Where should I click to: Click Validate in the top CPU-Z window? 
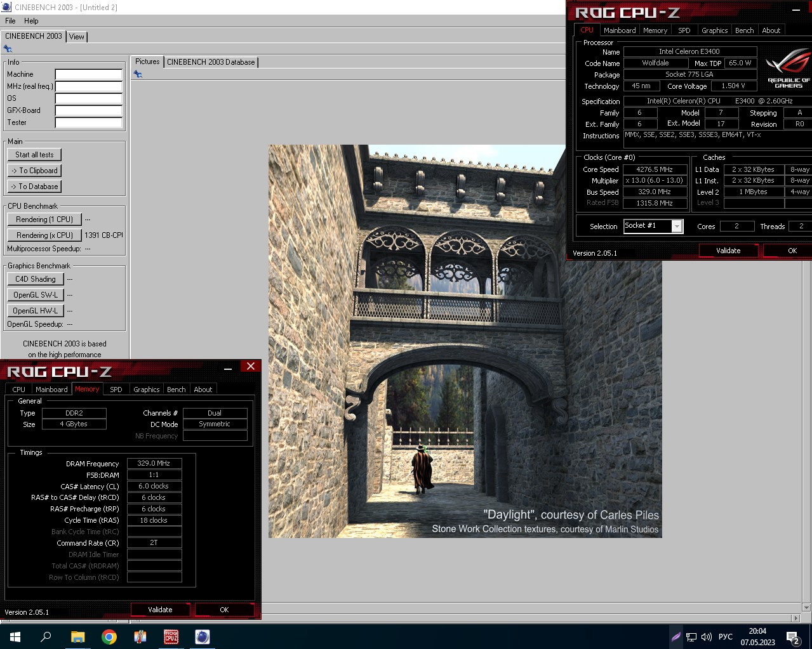[728, 251]
